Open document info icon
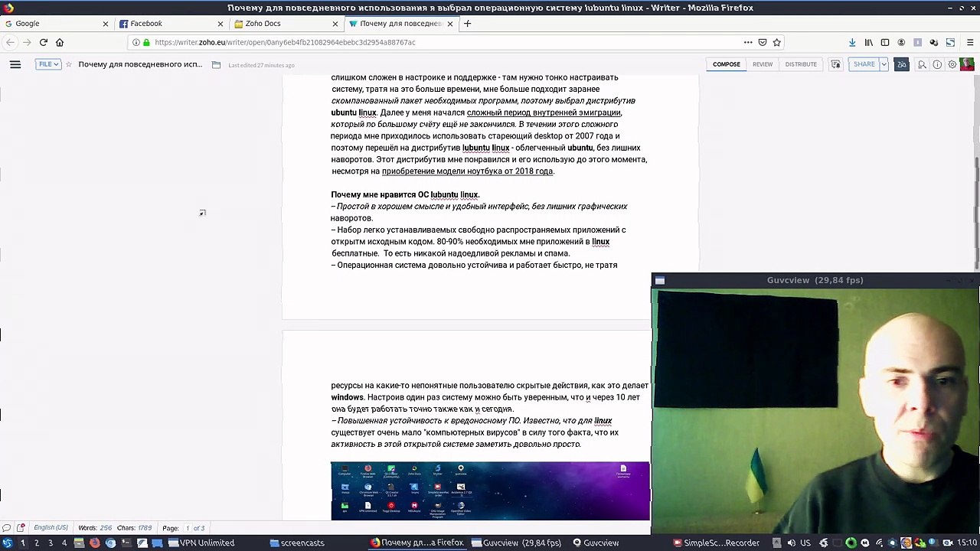 tap(937, 64)
